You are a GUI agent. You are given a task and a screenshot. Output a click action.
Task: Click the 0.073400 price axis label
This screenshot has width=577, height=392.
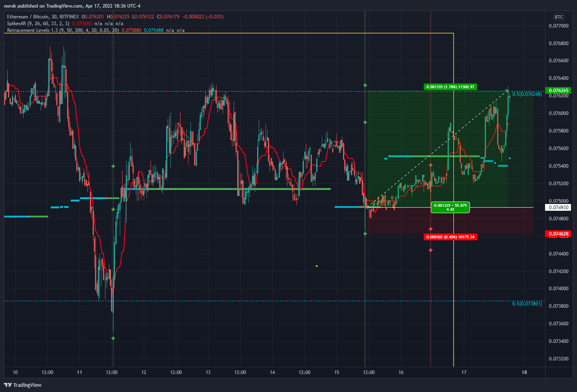pos(558,341)
